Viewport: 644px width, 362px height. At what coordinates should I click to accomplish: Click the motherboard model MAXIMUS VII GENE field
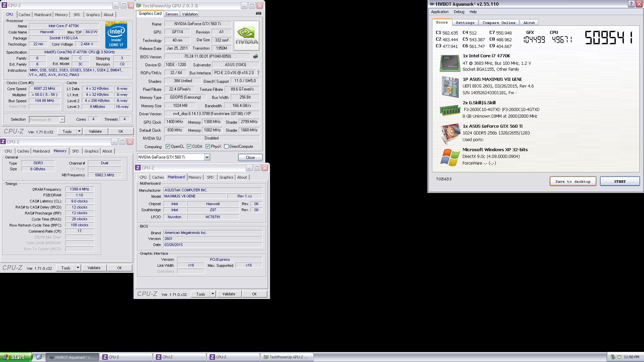pos(195,196)
